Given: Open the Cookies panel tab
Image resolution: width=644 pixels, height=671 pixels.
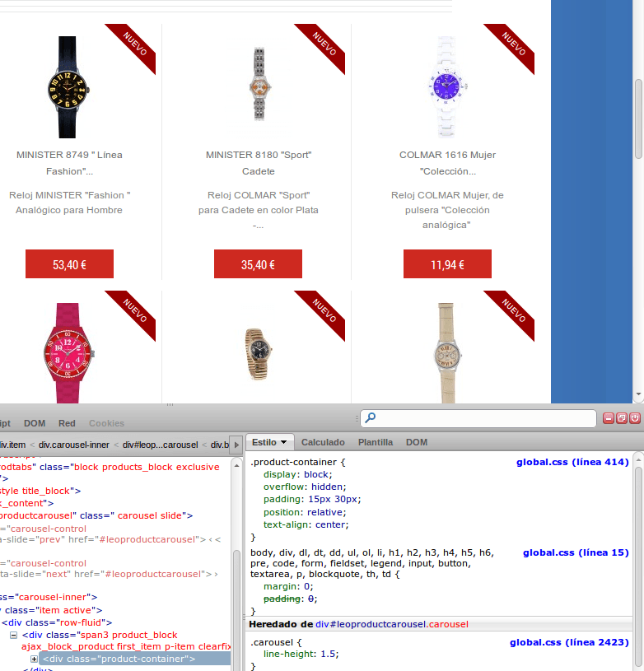Looking at the screenshot, I should pos(106,423).
